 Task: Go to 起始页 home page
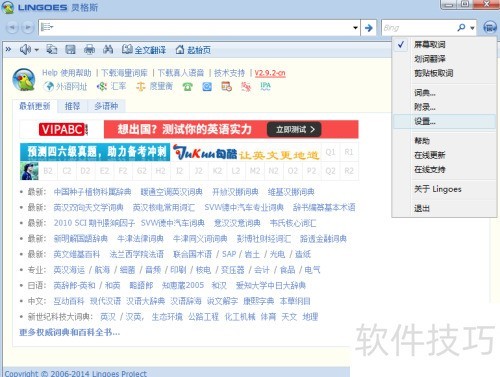coord(193,50)
